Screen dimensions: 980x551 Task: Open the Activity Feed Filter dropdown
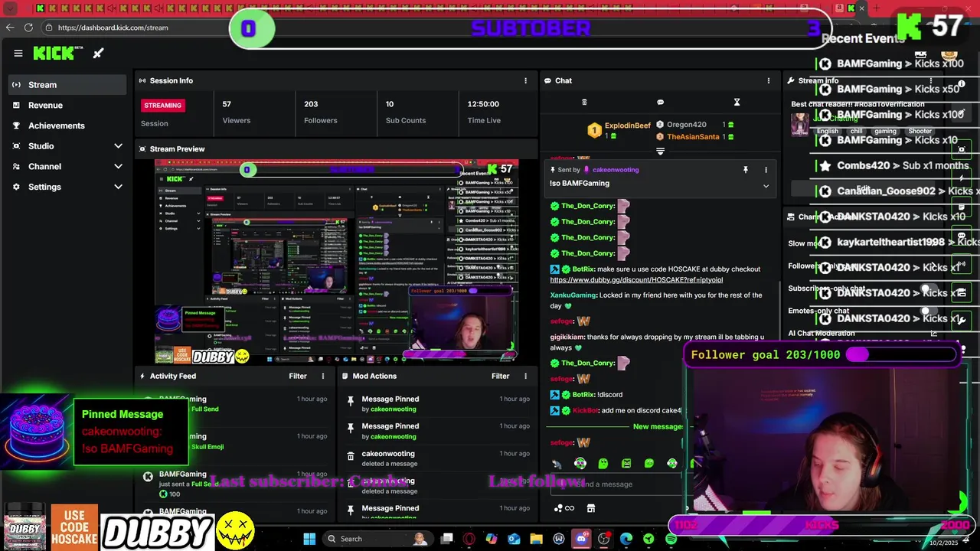pos(298,376)
